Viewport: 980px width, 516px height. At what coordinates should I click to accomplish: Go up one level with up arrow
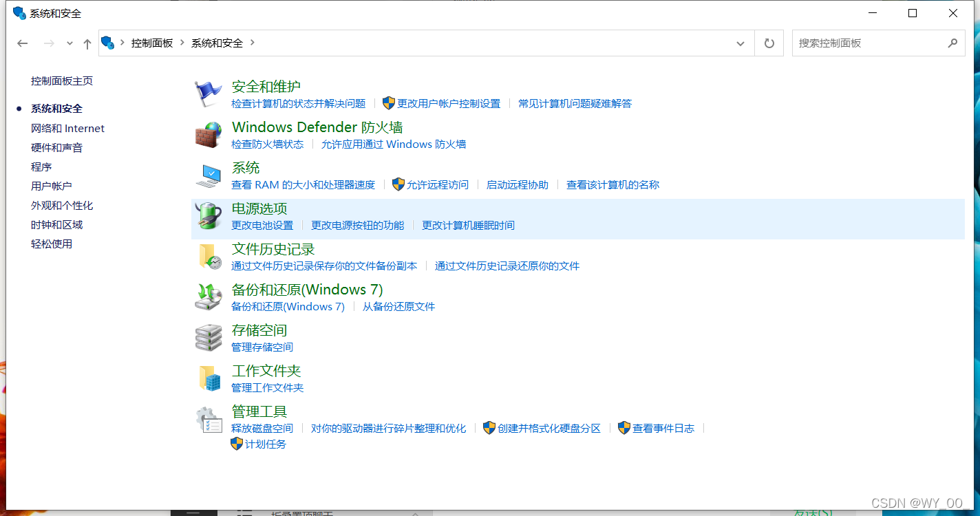(87, 43)
